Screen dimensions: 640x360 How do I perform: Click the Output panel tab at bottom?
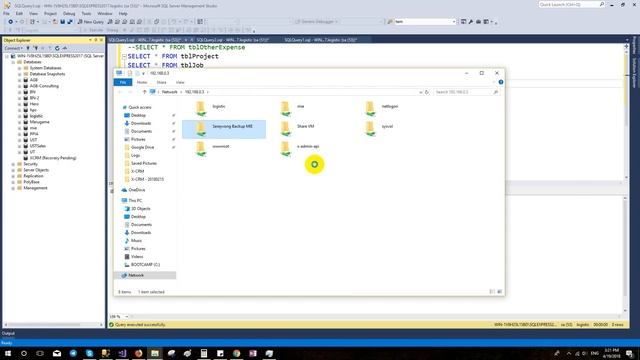coord(8,333)
